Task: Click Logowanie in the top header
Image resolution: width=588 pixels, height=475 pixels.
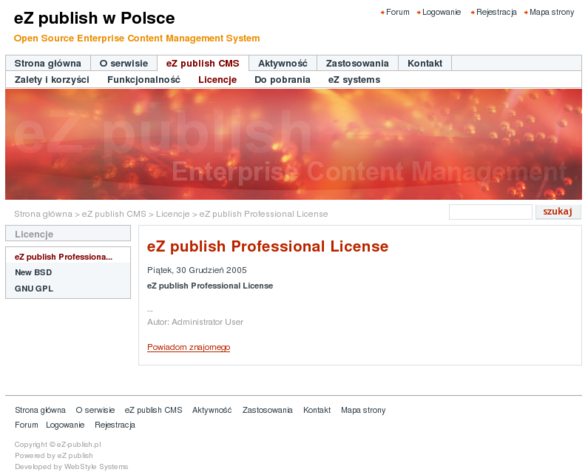Action: pos(441,12)
